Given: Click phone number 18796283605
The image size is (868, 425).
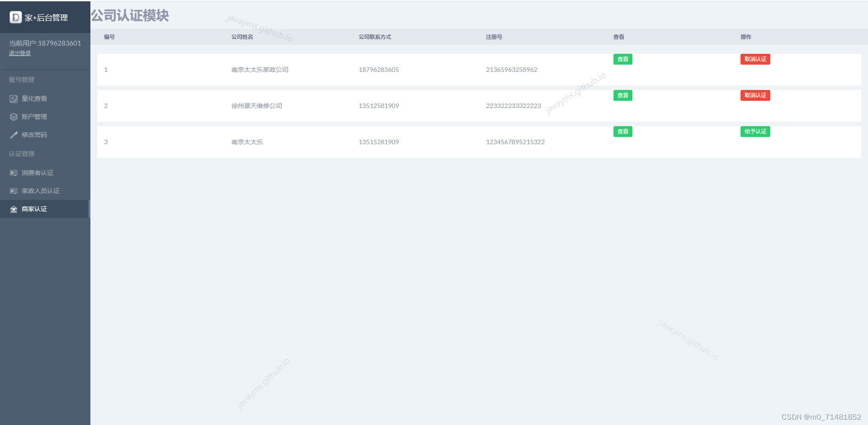Looking at the screenshot, I should (x=379, y=70).
